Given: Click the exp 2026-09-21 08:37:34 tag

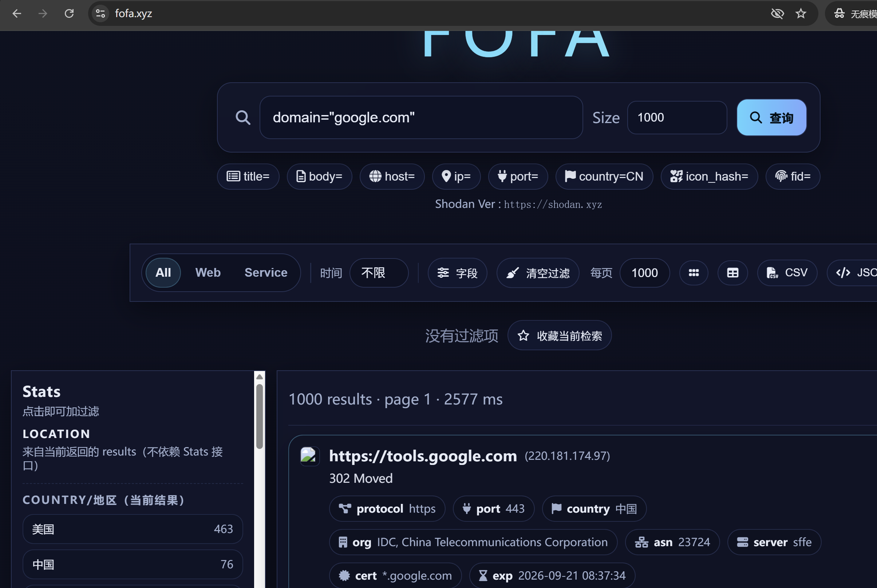Looking at the screenshot, I should point(552,575).
